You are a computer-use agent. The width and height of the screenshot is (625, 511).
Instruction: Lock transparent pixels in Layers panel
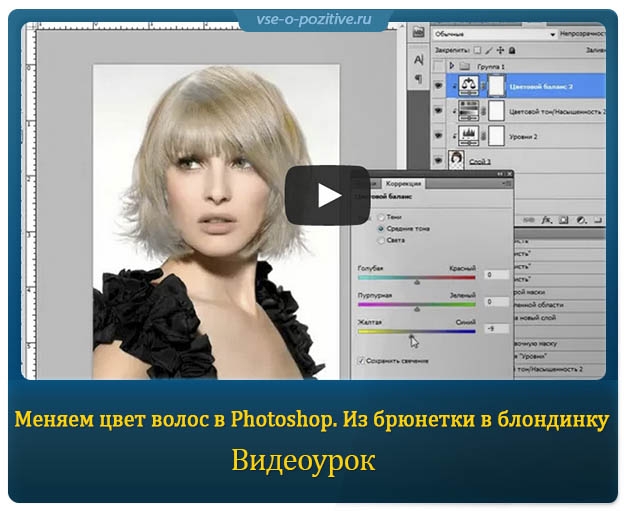click(x=477, y=50)
